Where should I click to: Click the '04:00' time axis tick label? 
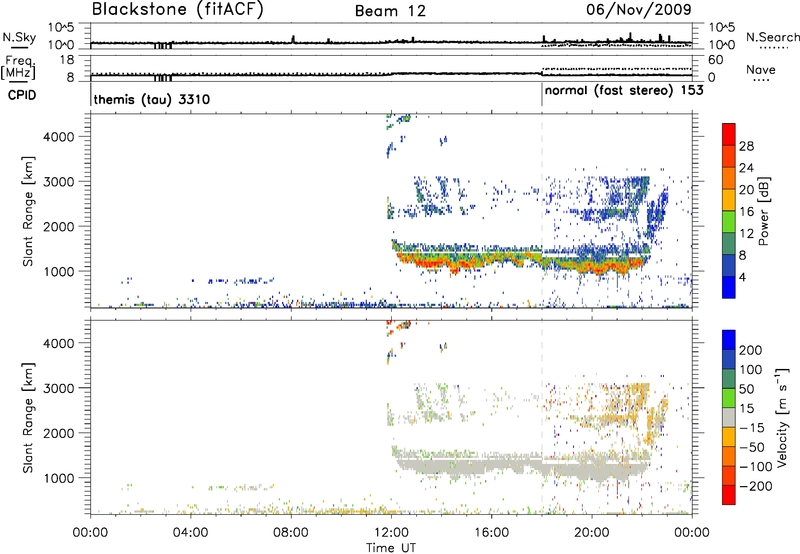pos(190,533)
